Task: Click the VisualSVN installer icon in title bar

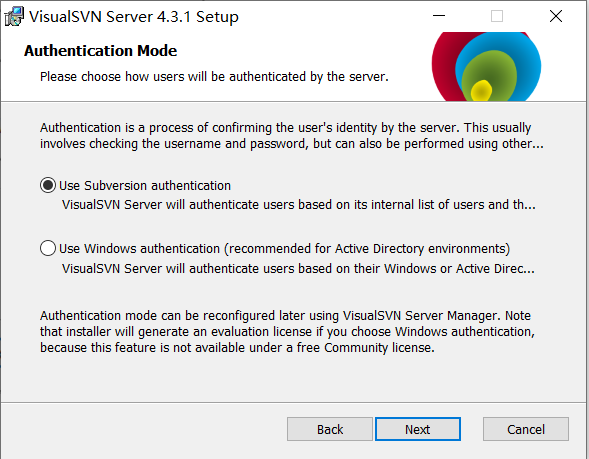Action: click(14, 17)
